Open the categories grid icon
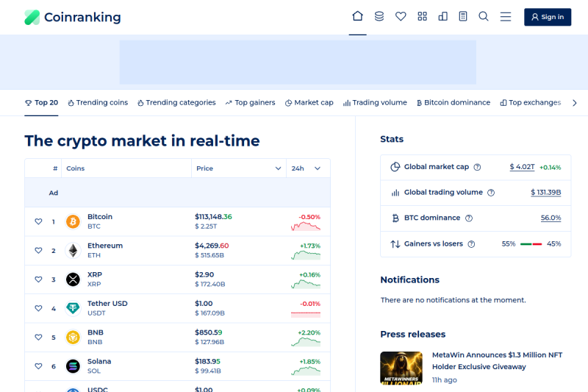Image resolution: width=588 pixels, height=392 pixels. point(422,16)
